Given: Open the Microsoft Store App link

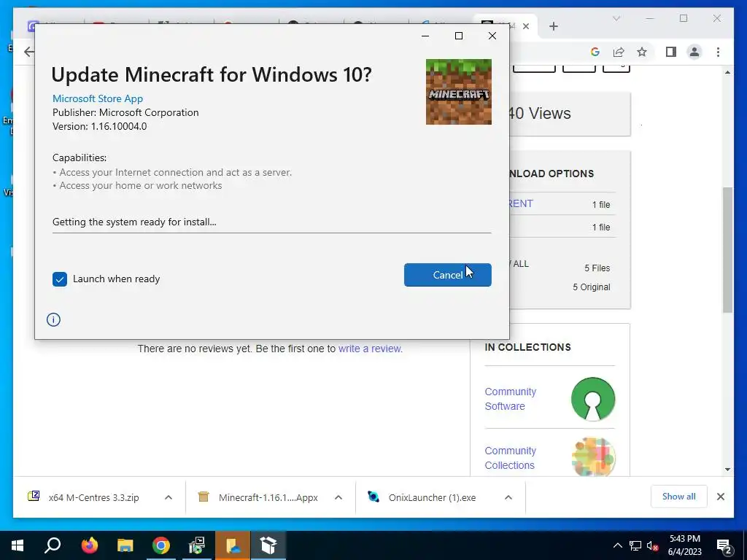Looking at the screenshot, I should tap(98, 98).
